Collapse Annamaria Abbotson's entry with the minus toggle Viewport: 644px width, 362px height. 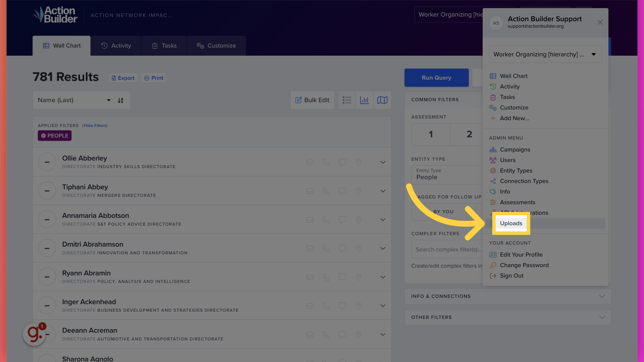[47, 219]
